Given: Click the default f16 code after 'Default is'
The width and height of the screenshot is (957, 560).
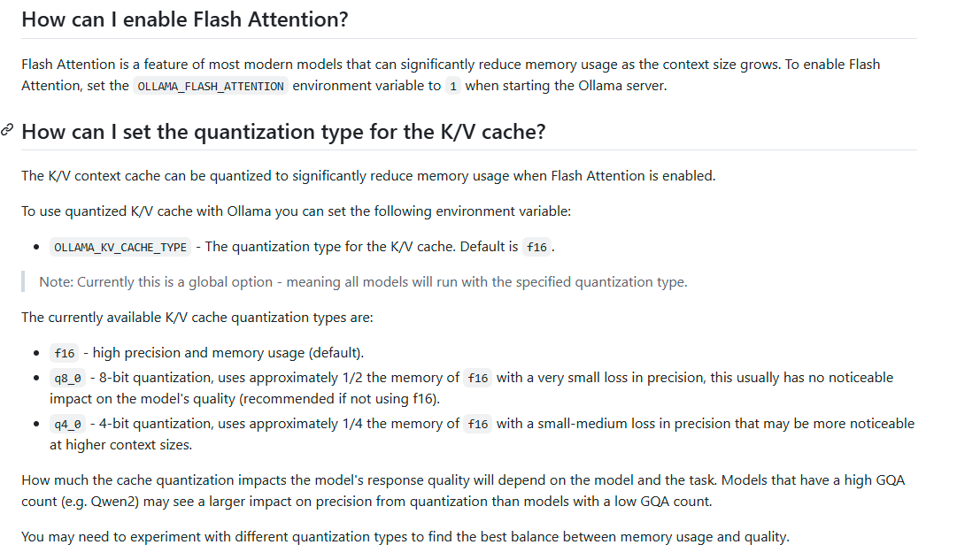Looking at the screenshot, I should tap(536, 247).
